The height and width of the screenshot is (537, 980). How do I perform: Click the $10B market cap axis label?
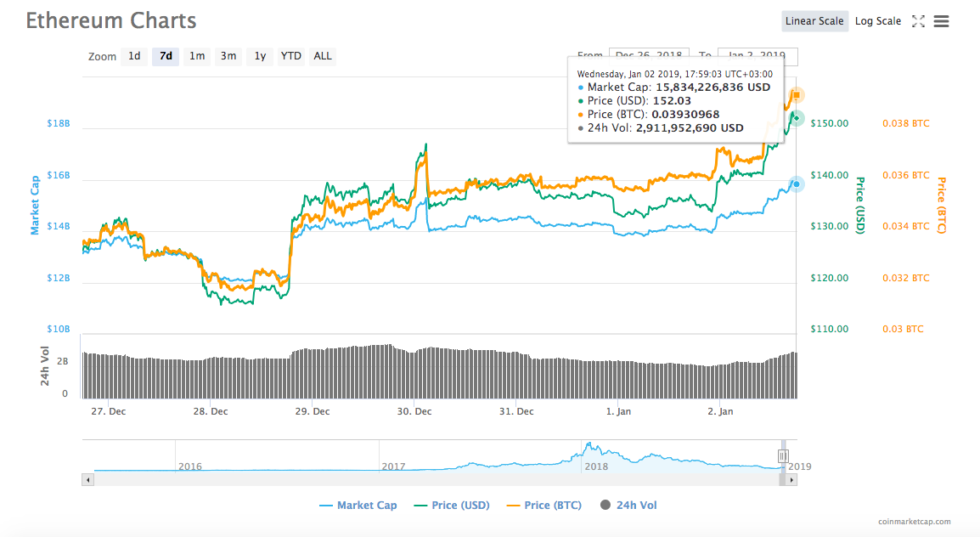pyautogui.click(x=58, y=329)
